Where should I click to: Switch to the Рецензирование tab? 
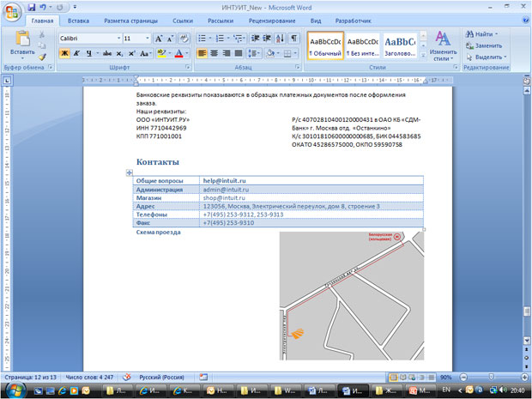pos(272,21)
